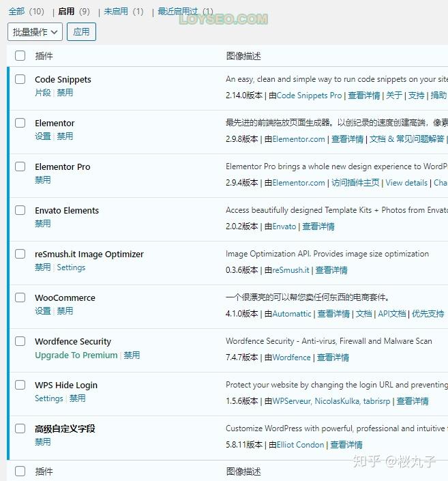Deactivate WPS Hide Login via 禁用

point(78,398)
